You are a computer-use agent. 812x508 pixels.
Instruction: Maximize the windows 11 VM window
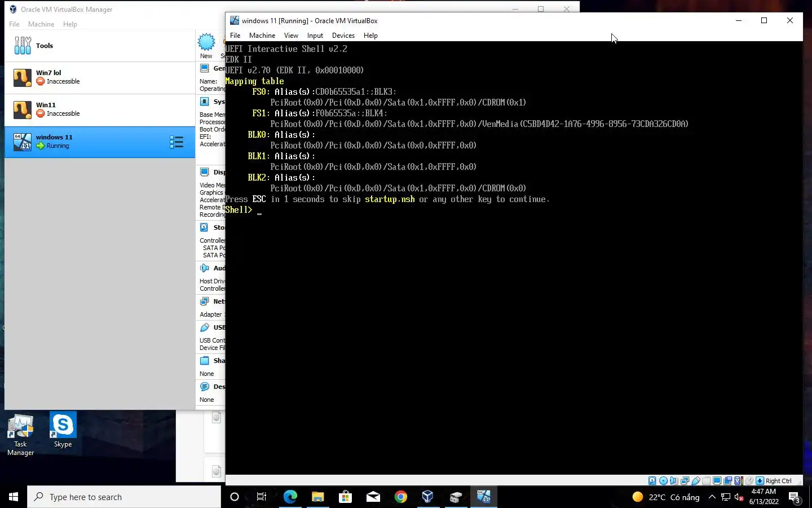pyautogui.click(x=764, y=20)
